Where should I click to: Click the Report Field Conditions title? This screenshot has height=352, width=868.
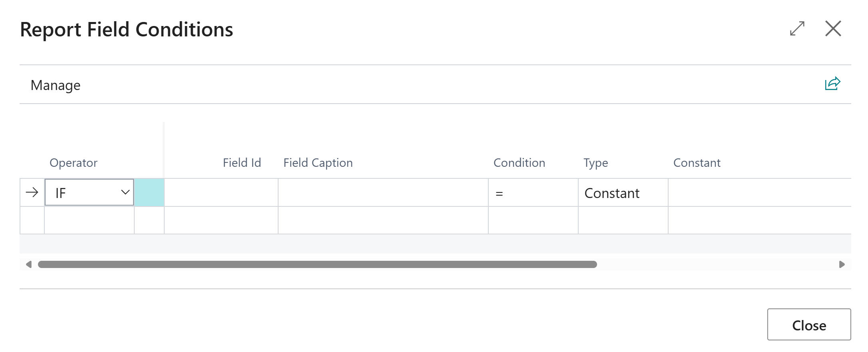pyautogui.click(x=127, y=29)
